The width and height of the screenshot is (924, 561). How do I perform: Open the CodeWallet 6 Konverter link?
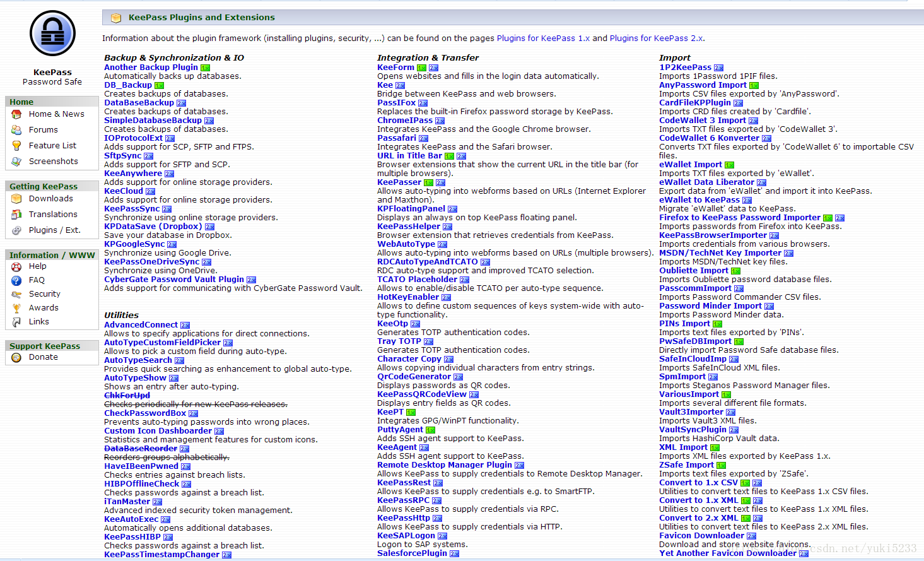tap(709, 138)
